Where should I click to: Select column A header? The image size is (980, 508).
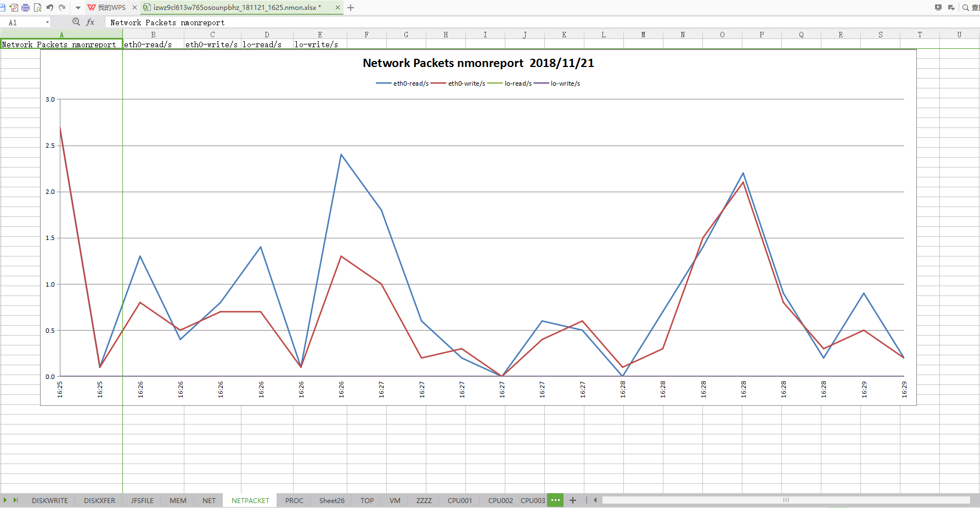pyautogui.click(x=61, y=35)
